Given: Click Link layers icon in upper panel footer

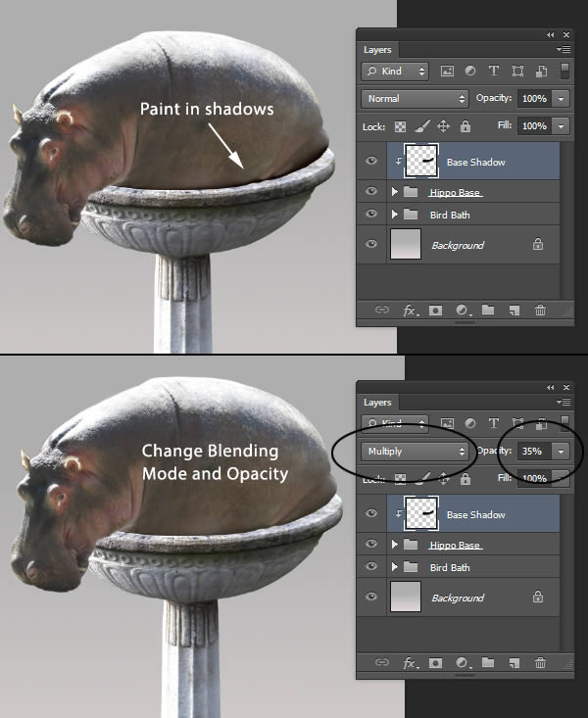Looking at the screenshot, I should click(382, 310).
